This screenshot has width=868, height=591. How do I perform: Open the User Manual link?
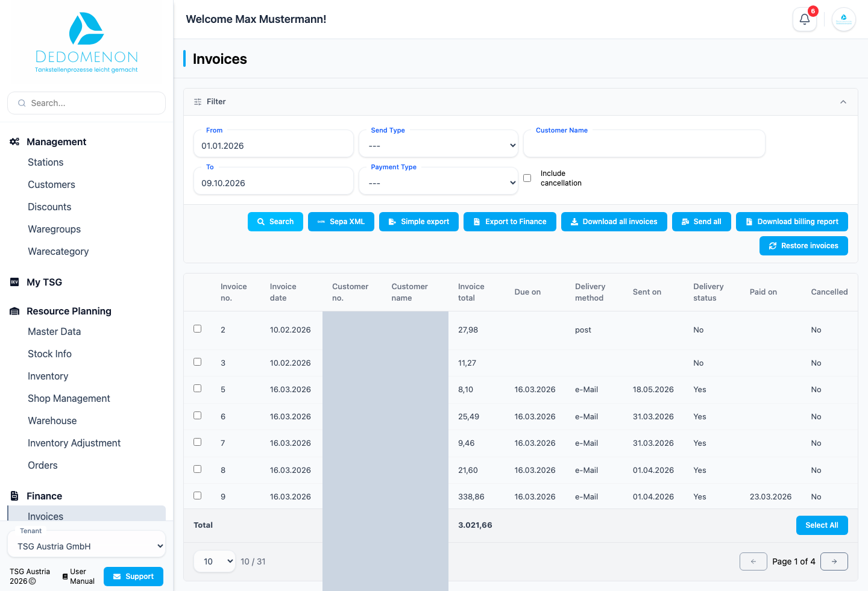coord(78,577)
